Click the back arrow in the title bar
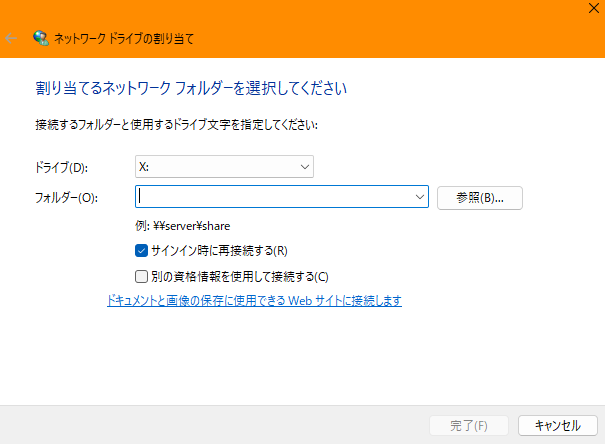The width and height of the screenshot is (605, 444). click(12, 39)
